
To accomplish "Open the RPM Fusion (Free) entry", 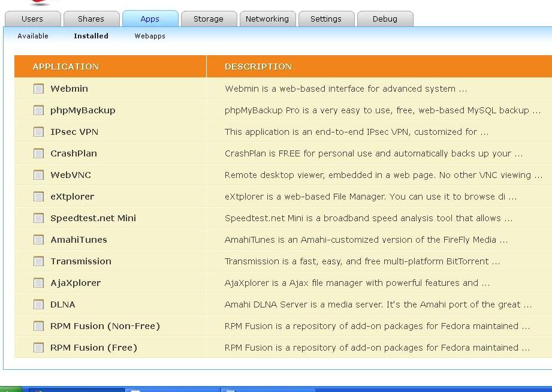I will [93, 348].
